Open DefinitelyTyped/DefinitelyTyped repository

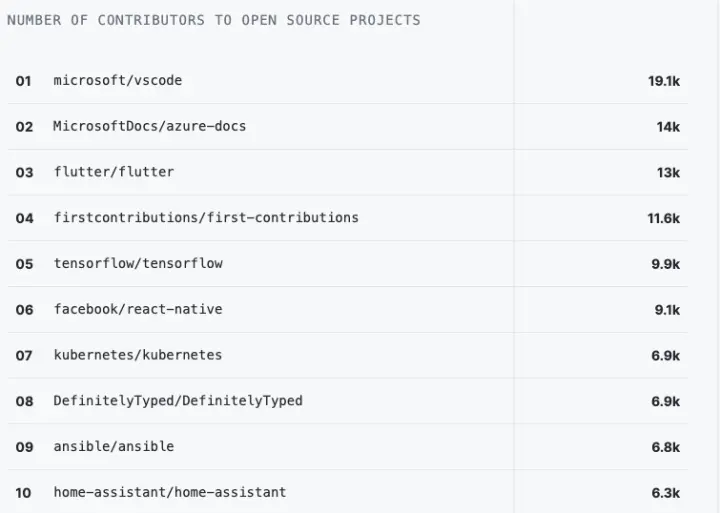(178, 401)
